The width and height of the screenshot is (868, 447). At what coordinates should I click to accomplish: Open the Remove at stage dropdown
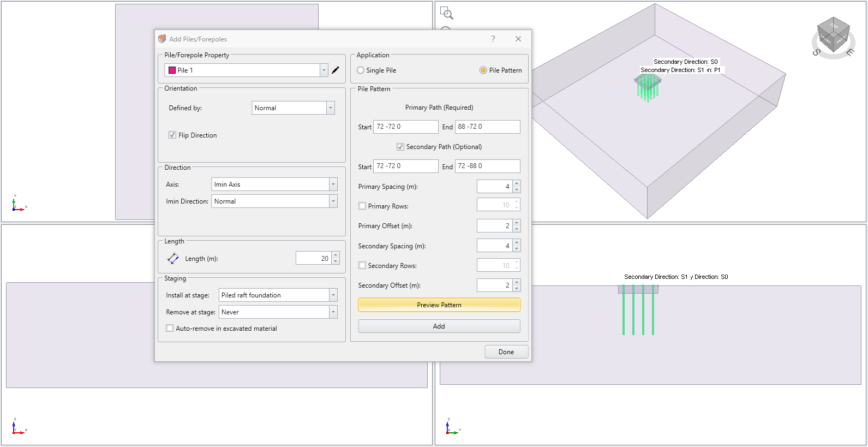pyautogui.click(x=333, y=312)
